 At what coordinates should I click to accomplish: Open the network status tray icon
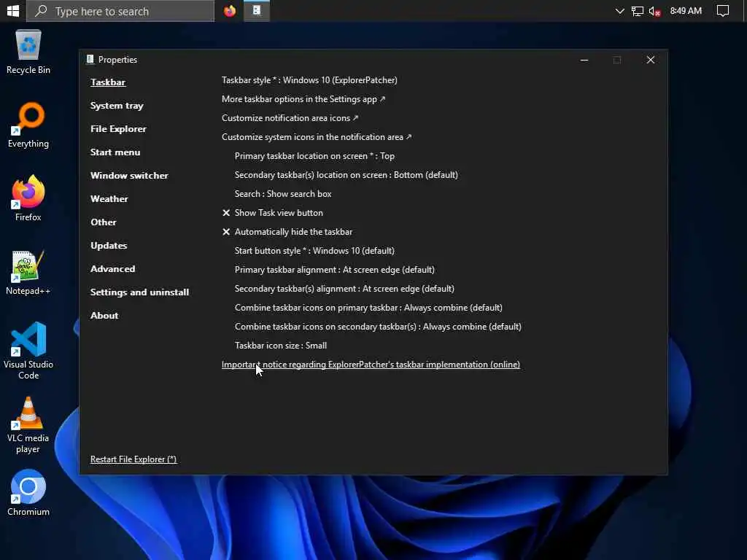[x=637, y=11]
